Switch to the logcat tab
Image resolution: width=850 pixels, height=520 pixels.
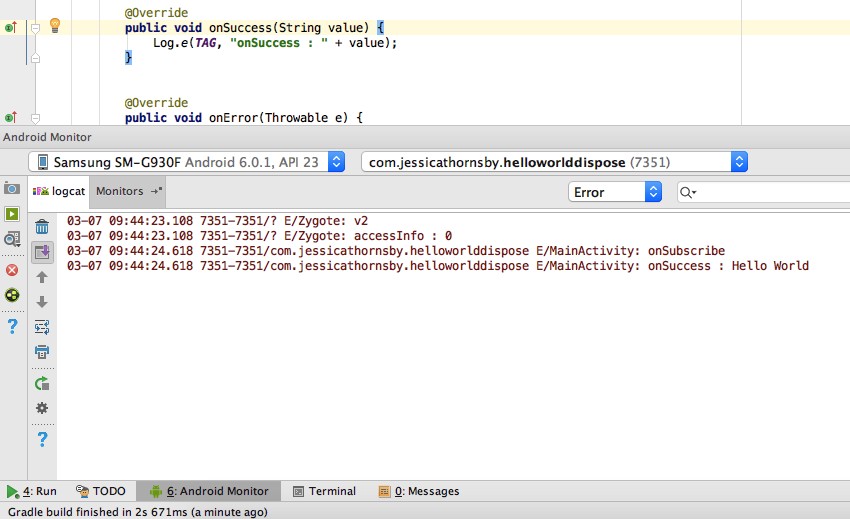(x=59, y=191)
